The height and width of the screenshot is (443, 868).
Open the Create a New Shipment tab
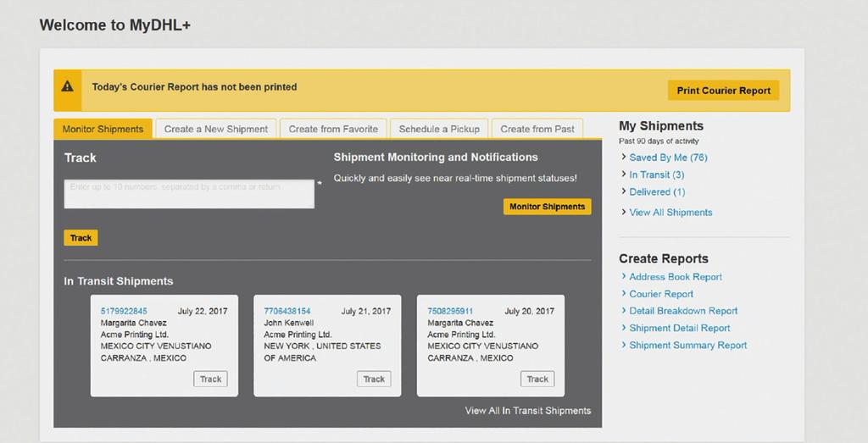(x=216, y=129)
